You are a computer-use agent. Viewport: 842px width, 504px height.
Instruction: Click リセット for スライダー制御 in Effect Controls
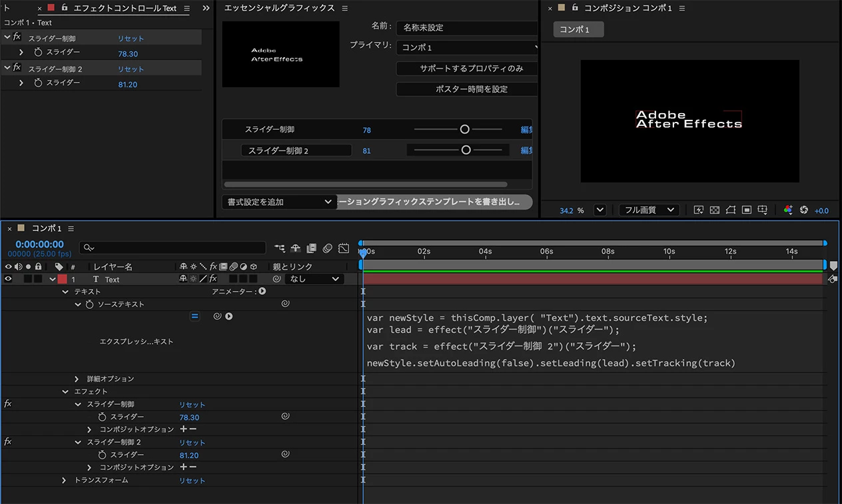(x=131, y=39)
